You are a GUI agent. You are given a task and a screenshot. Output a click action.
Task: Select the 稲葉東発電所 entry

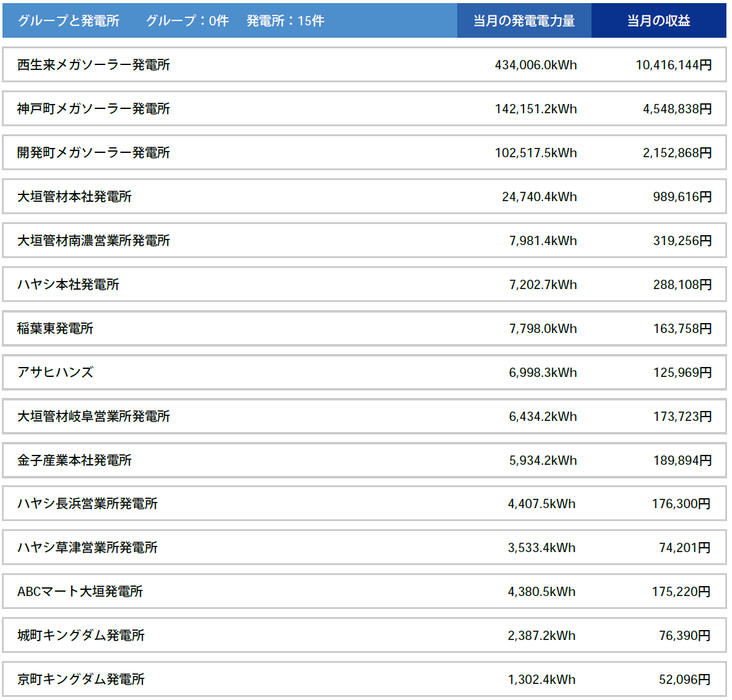pyautogui.click(x=364, y=328)
